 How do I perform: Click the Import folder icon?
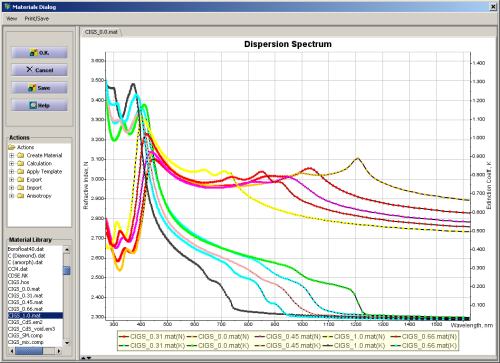pyautogui.click(x=21, y=188)
